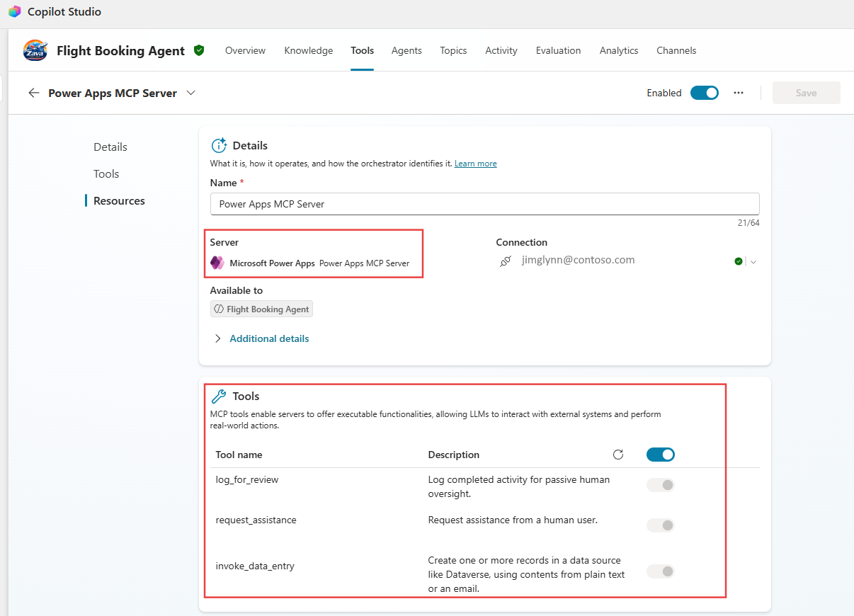This screenshot has height=616, width=854.
Task: Click the green verified checkmark badge
Action: pos(199,50)
